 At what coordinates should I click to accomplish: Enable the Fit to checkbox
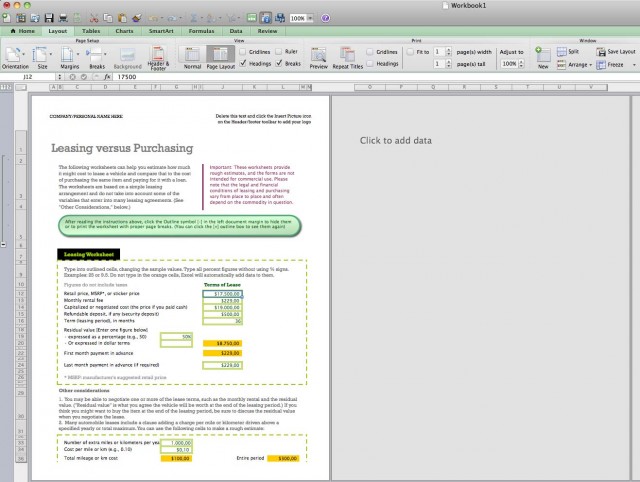(x=410, y=51)
